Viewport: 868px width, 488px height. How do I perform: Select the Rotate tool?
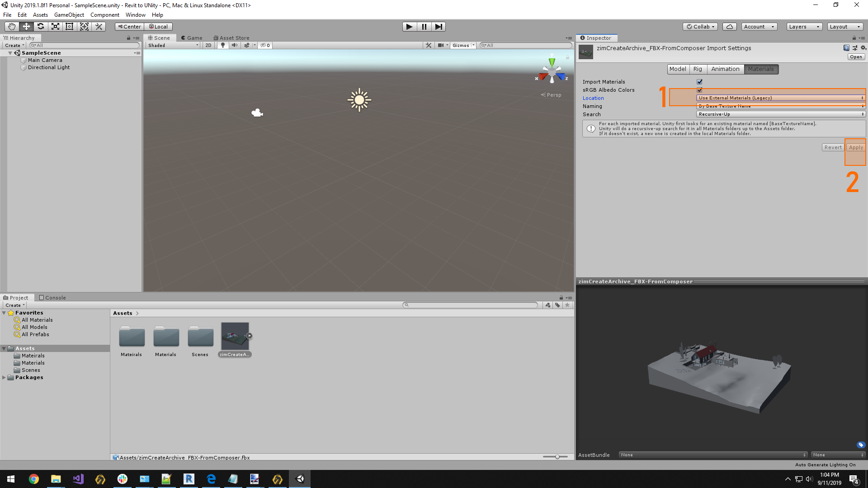pyautogui.click(x=40, y=26)
